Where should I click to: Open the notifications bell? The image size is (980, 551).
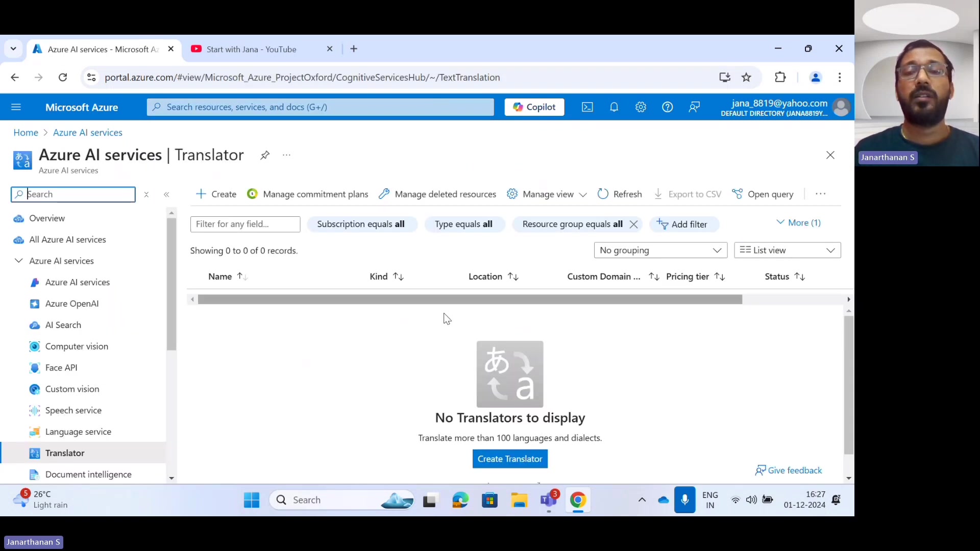click(x=614, y=107)
